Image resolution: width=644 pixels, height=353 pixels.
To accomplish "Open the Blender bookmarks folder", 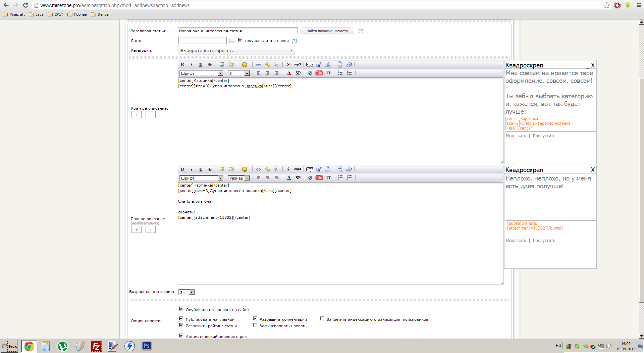I will [x=100, y=14].
